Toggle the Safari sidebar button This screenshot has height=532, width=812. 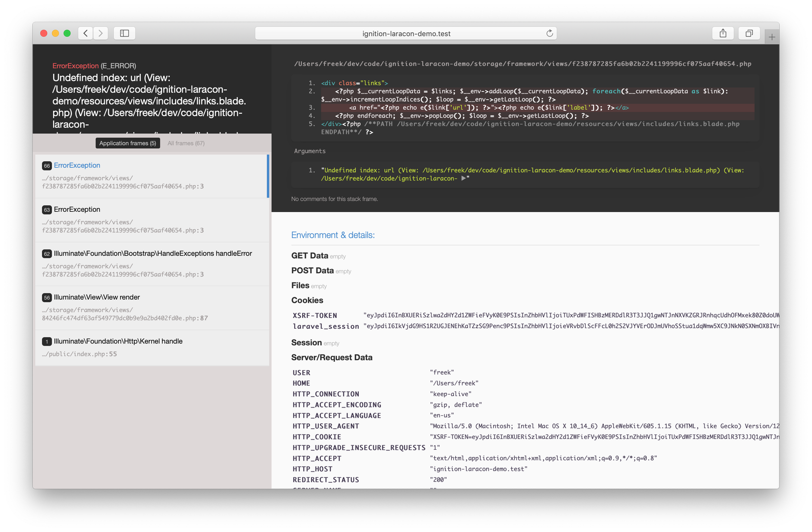[125, 33]
